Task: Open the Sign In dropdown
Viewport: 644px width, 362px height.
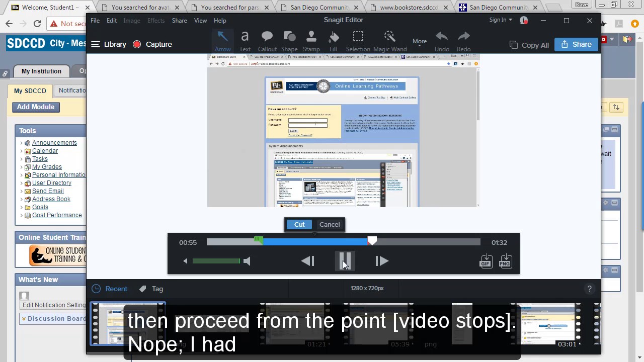Action: (x=501, y=20)
